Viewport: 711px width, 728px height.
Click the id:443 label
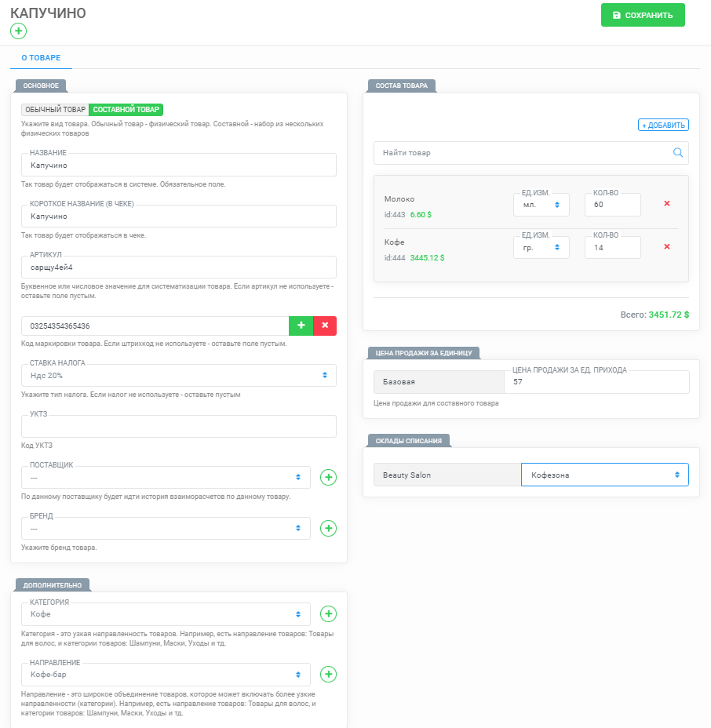point(395,214)
